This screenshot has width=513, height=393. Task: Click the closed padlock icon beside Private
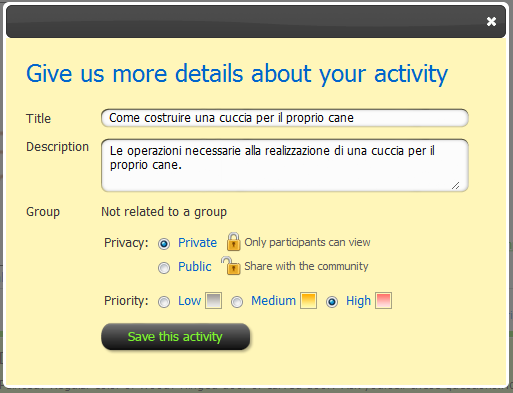point(233,242)
